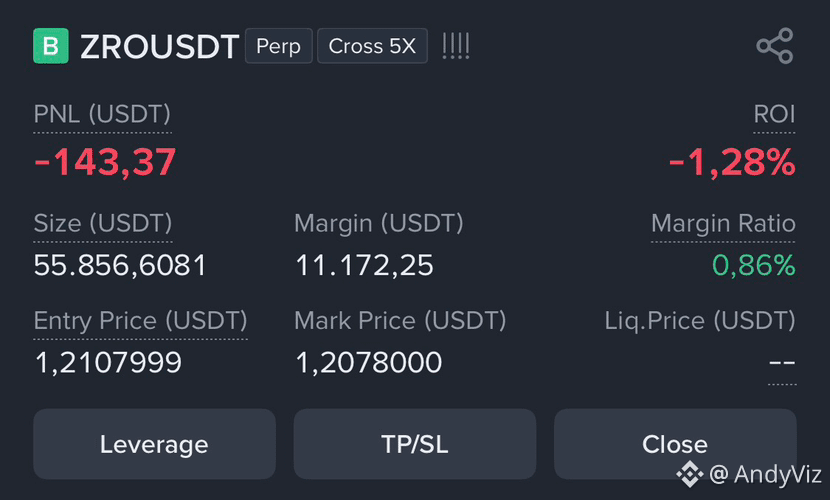
Task: Tap the ADL indicator bars icon
Action: coord(456,46)
